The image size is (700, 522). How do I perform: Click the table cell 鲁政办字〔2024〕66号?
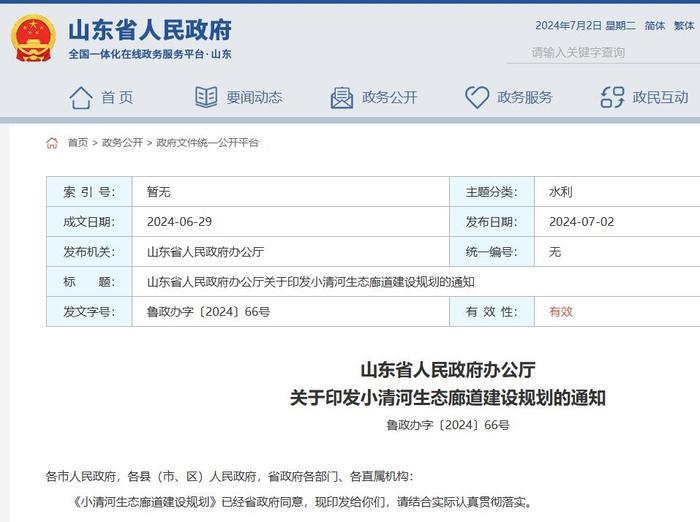[208, 312]
